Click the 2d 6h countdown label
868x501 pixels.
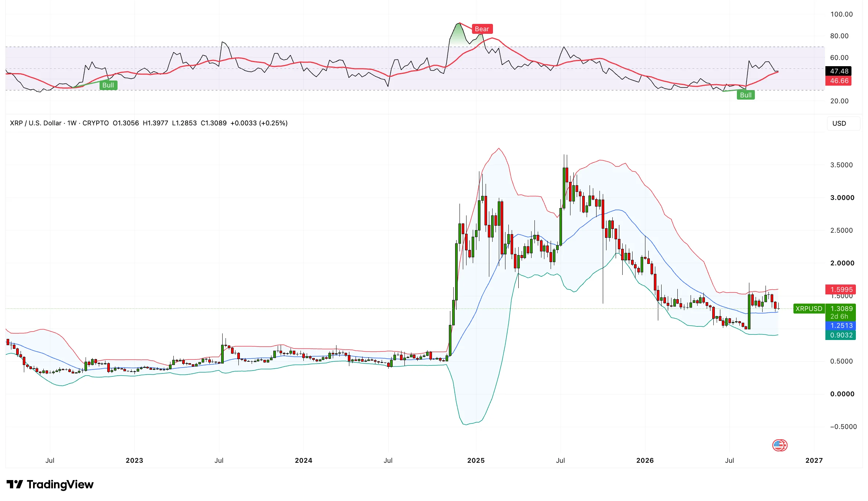coord(839,316)
